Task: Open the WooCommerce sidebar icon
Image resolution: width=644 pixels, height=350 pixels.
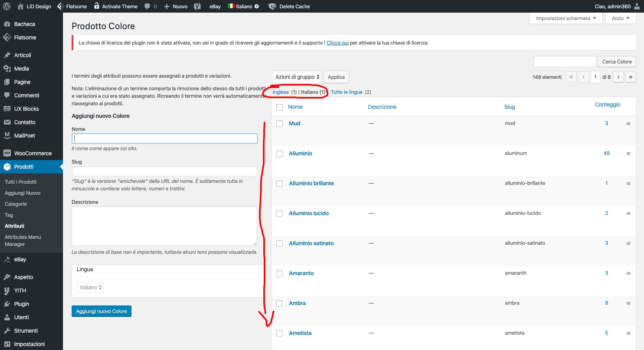Action: [x=7, y=153]
